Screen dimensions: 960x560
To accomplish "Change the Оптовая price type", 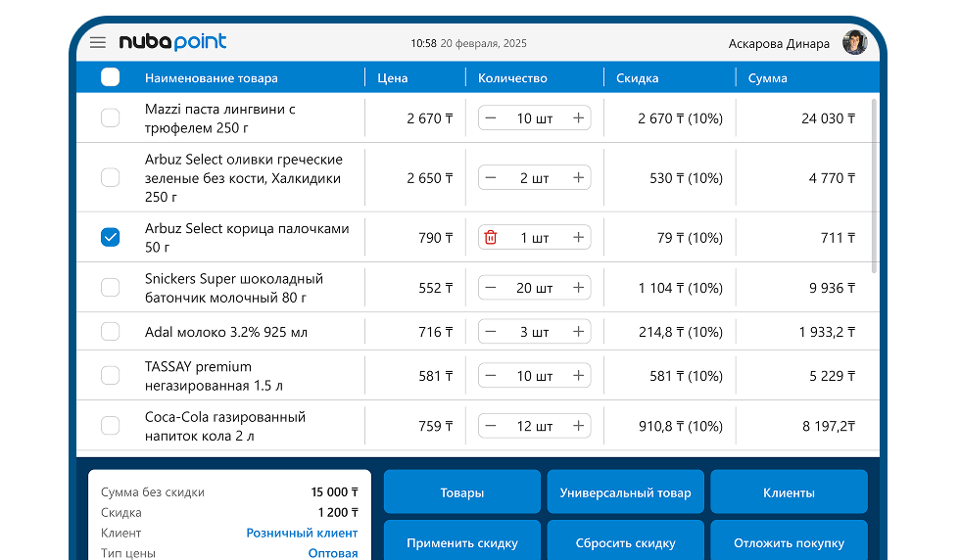I will pyautogui.click(x=333, y=553).
